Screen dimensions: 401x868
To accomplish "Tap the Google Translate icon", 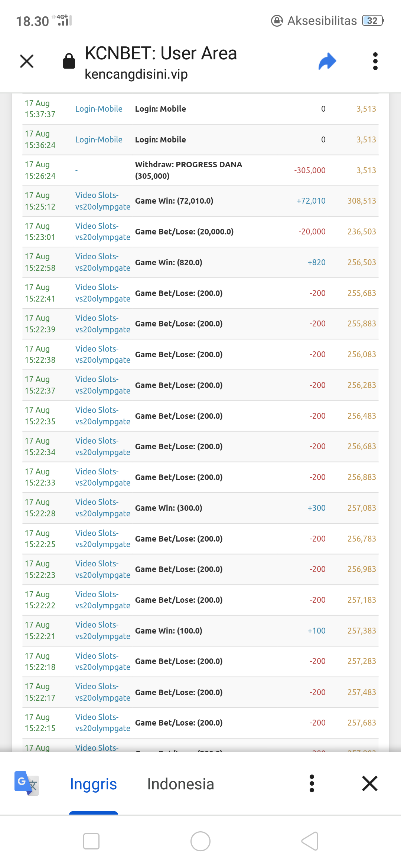I will (27, 783).
